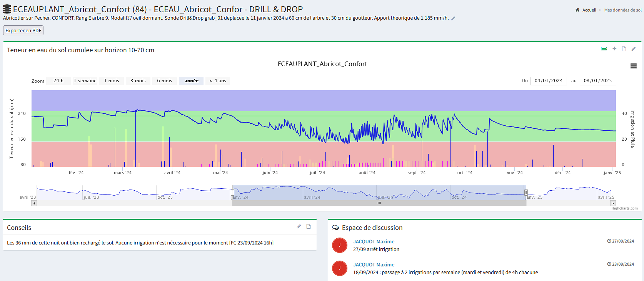Open the Mes données de sol breadcrumb link

pyautogui.click(x=622, y=10)
